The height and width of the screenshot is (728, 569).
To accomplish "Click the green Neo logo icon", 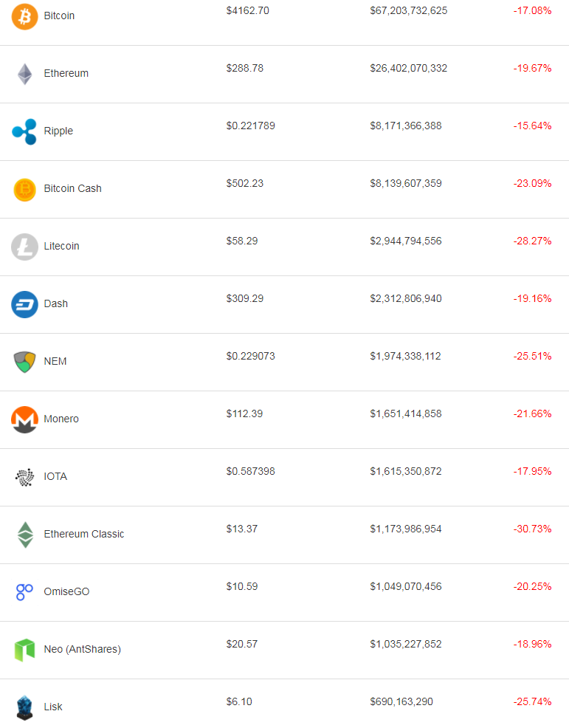I will coord(24,650).
